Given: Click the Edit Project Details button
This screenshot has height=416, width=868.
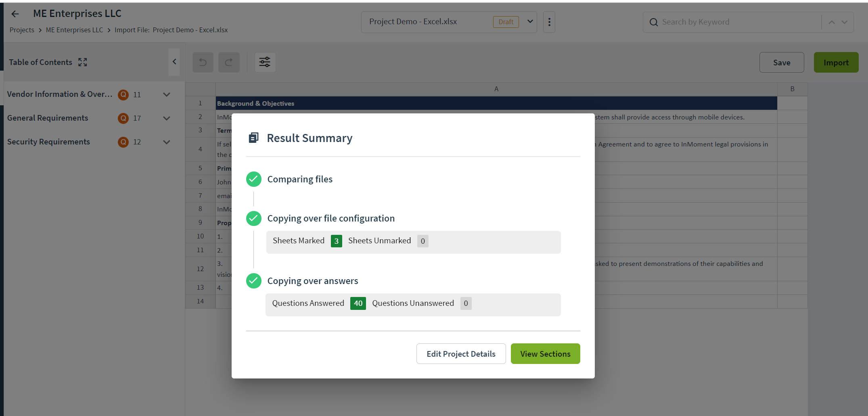Looking at the screenshot, I should 461,353.
